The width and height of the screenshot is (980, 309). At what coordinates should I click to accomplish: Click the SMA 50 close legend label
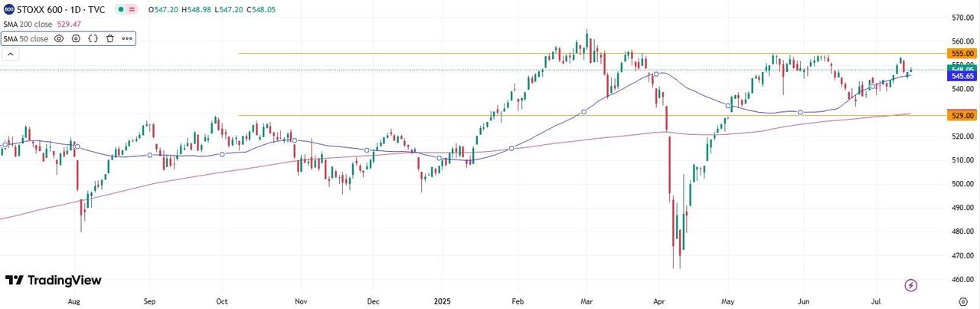[x=26, y=38]
